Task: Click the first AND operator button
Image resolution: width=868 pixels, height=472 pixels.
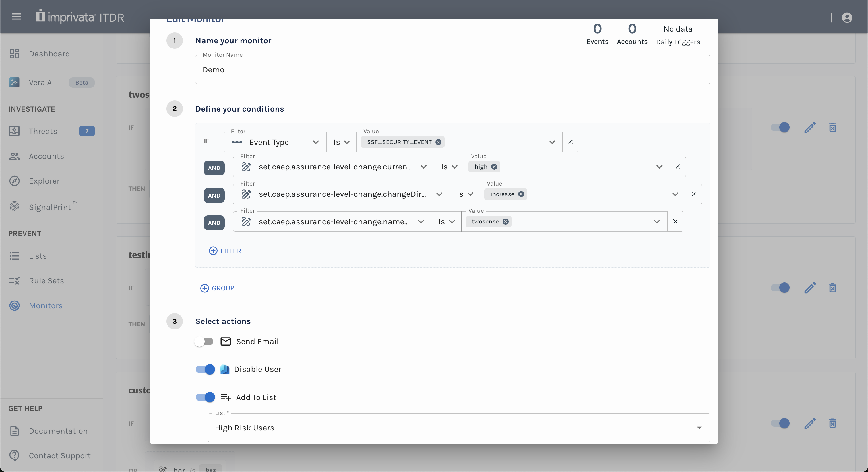Action: click(214, 168)
